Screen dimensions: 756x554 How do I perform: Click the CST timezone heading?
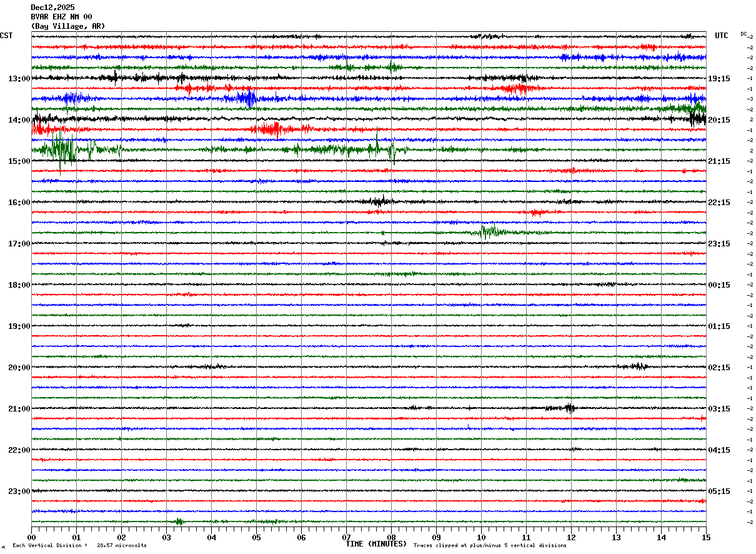(6, 36)
